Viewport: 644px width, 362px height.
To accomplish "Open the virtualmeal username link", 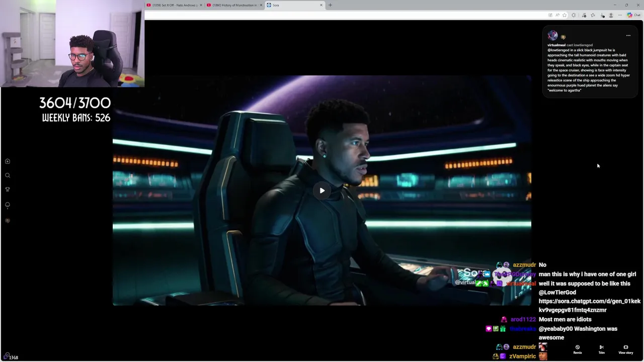I will 556,45.
